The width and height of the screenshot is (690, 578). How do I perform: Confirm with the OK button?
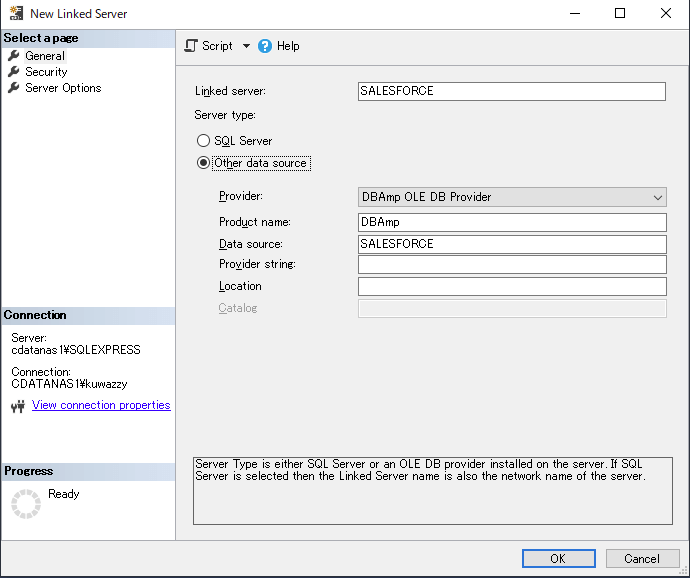pyautogui.click(x=558, y=559)
